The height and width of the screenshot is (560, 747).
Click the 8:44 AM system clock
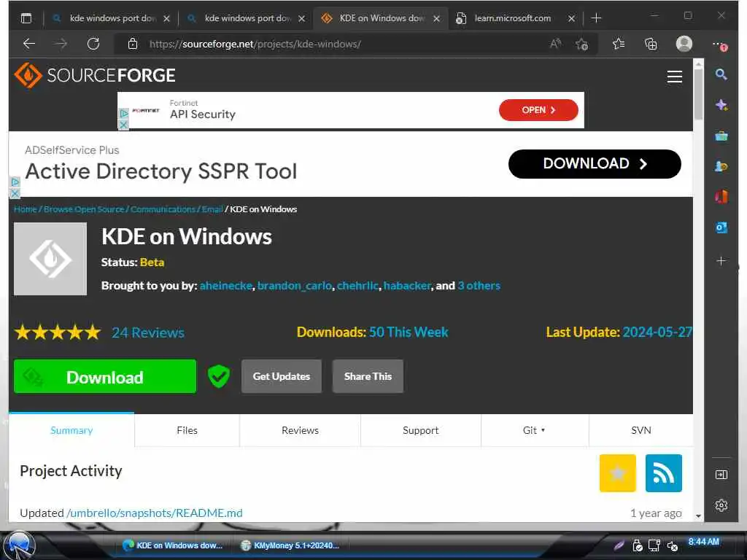tap(704, 542)
